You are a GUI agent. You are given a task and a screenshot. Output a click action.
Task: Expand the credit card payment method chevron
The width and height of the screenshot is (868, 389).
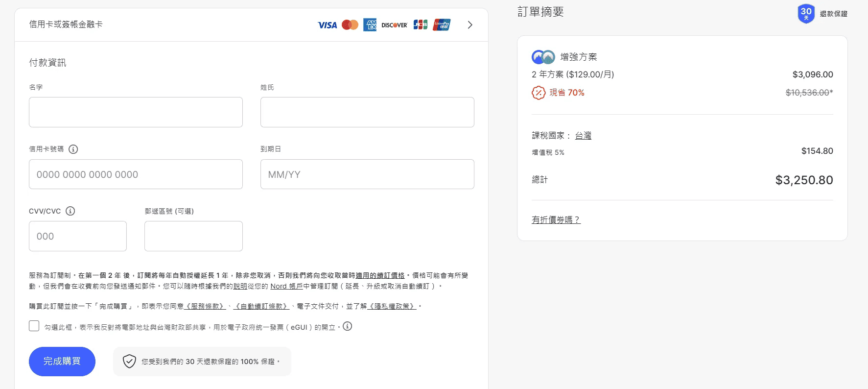point(470,25)
